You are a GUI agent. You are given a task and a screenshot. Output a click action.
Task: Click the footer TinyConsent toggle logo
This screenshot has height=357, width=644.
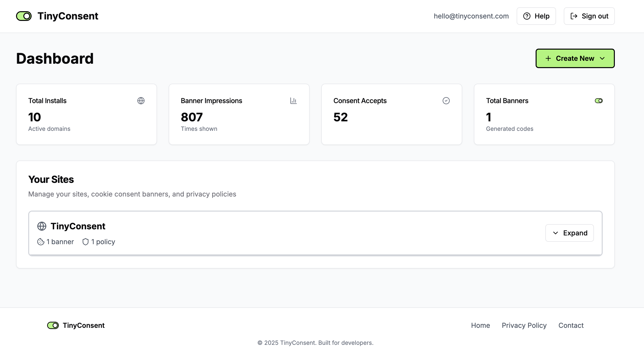pos(53,325)
